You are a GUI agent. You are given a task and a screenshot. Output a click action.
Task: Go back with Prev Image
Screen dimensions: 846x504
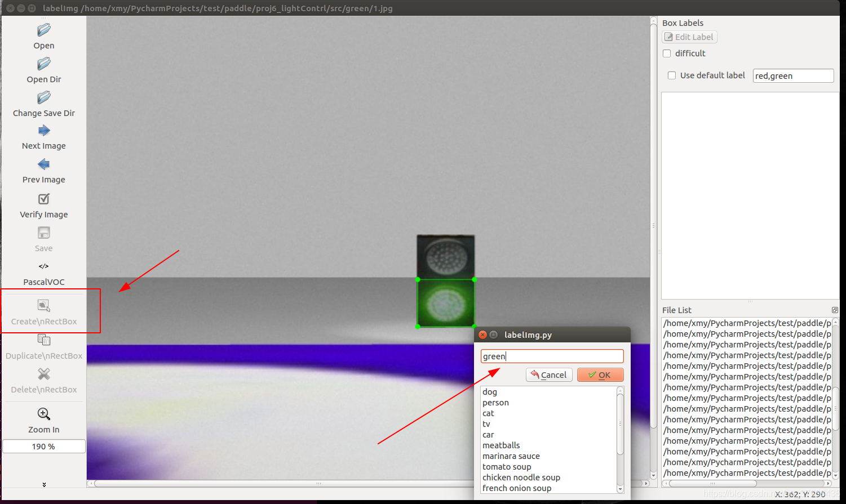(x=43, y=171)
